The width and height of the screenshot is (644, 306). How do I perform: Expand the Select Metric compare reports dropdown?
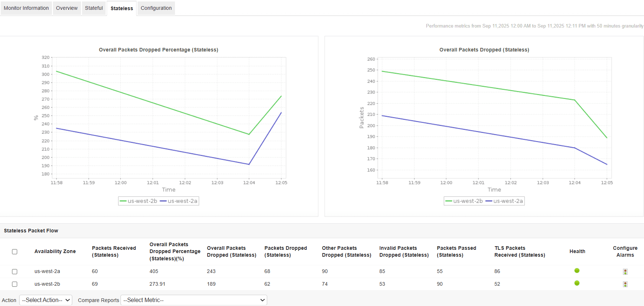pyautogui.click(x=194, y=300)
